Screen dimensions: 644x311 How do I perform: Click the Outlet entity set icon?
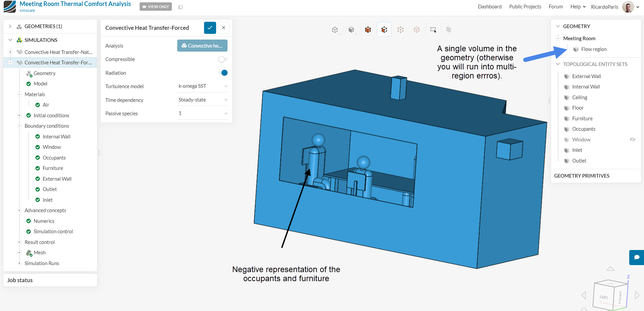point(567,161)
